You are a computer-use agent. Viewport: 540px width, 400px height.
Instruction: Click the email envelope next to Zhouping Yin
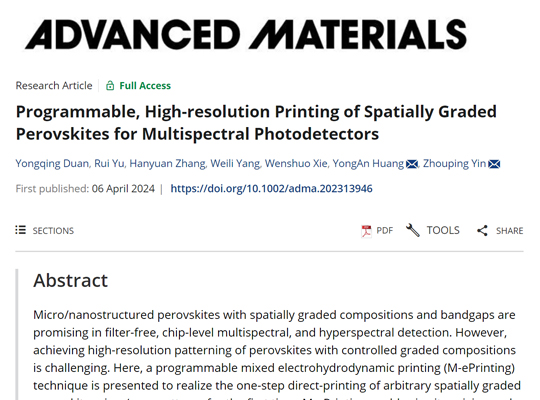[x=494, y=164]
